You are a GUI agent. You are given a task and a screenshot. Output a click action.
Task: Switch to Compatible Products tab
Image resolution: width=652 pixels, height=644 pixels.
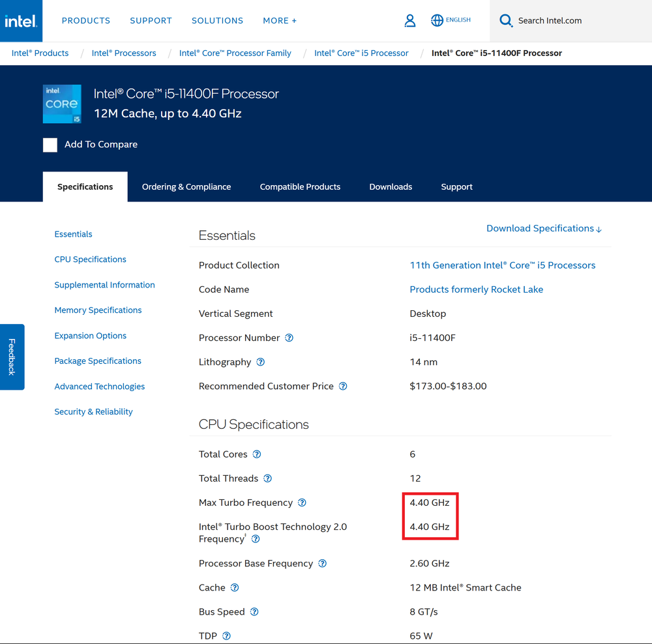(x=300, y=186)
